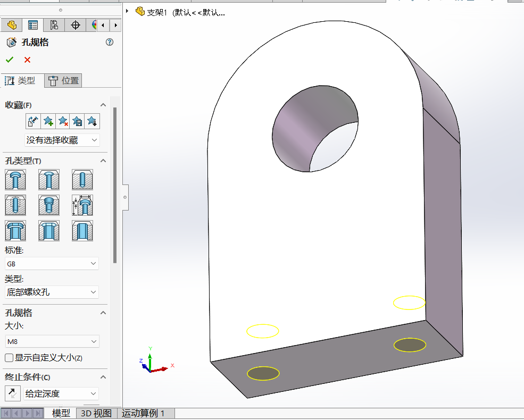Click the property panel vertical scrollbar
524x420 pixels.
[115, 186]
